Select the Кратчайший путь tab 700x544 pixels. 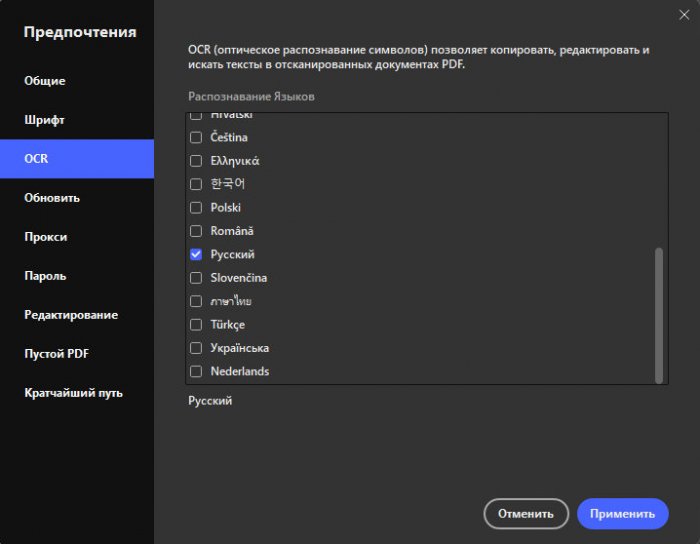pos(73,393)
